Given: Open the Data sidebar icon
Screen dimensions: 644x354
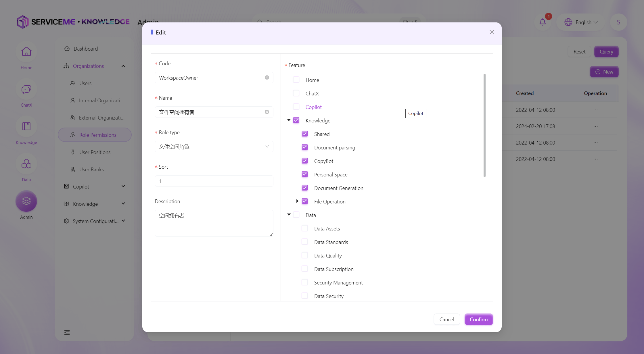Looking at the screenshot, I should 26,164.
